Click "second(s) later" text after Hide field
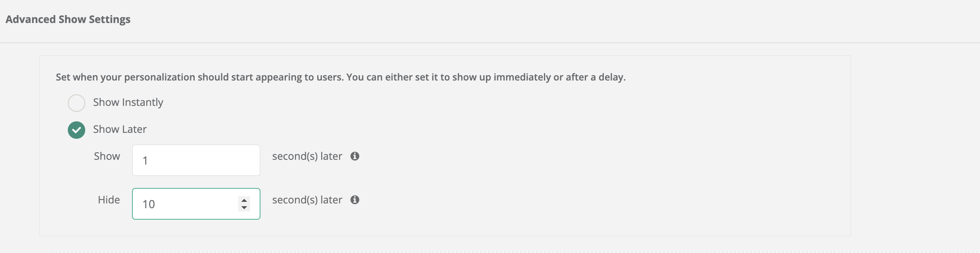 click(307, 200)
